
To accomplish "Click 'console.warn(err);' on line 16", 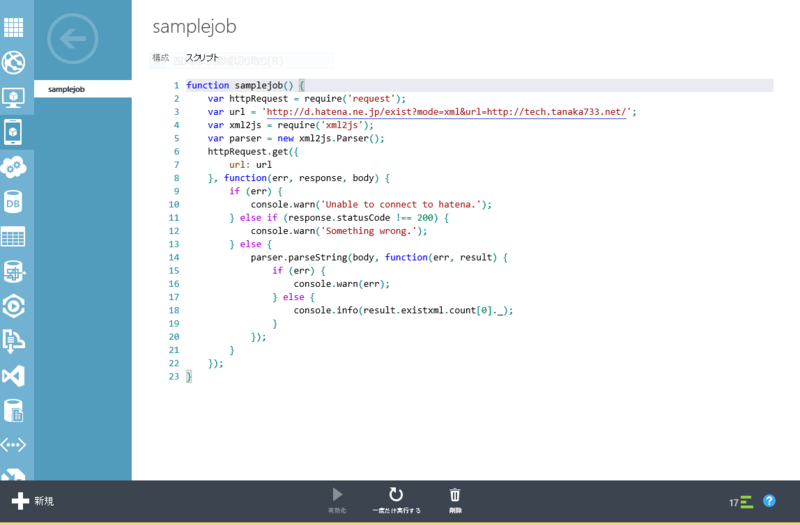I will (341, 284).
